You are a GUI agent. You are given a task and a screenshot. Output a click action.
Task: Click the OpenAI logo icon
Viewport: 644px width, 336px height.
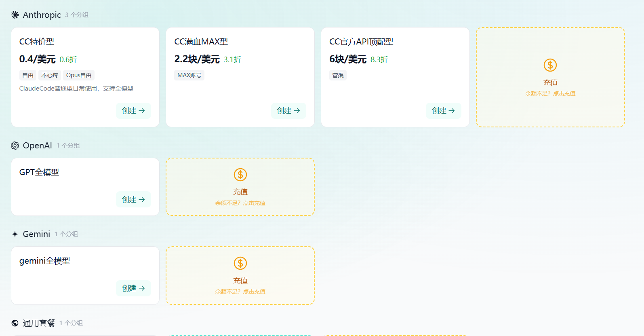[x=15, y=146]
